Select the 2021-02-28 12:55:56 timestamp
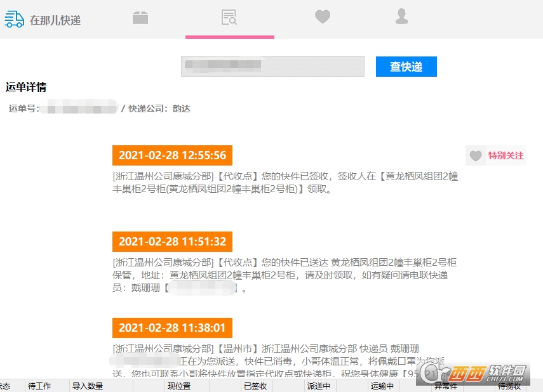This screenshot has height=392, width=543. pyautogui.click(x=173, y=155)
